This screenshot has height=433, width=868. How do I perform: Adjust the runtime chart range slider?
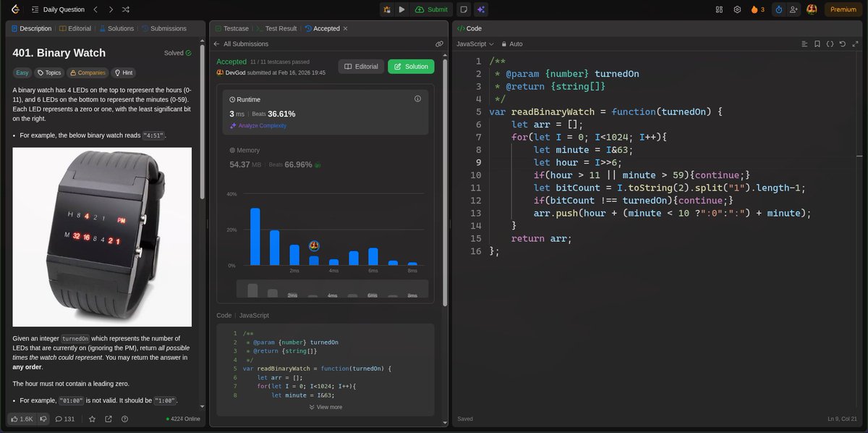332,290
